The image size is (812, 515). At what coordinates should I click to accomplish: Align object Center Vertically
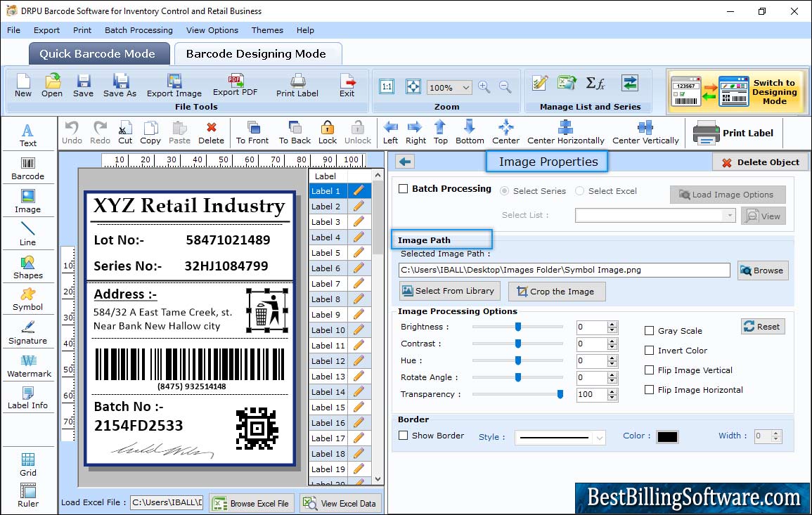click(x=645, y=133)
